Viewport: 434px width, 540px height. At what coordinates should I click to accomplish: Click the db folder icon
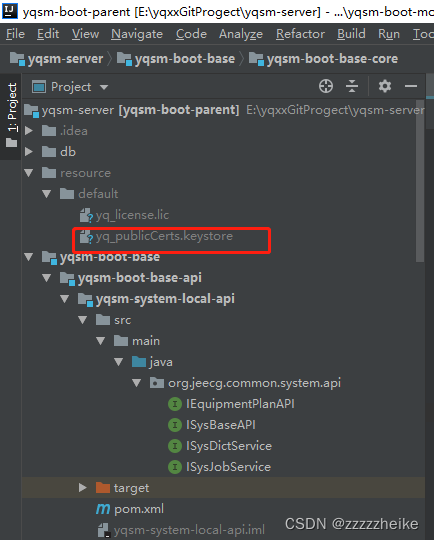(x=49, y=152)
